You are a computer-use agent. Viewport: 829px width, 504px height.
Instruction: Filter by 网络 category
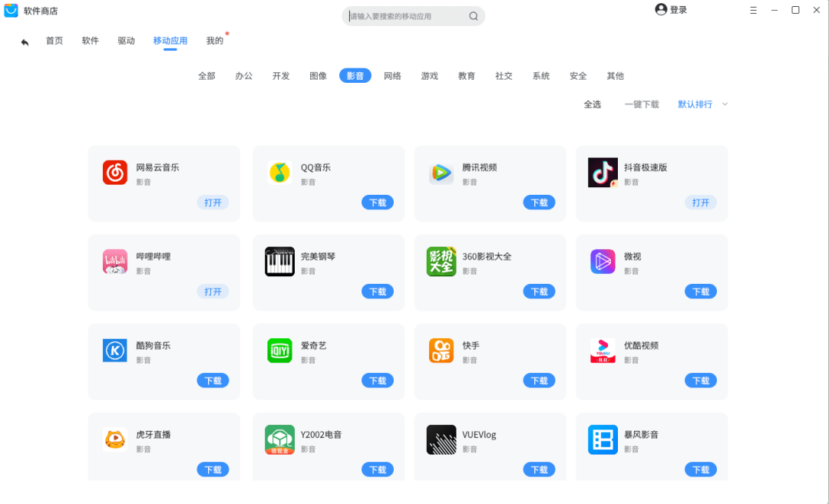392,76
